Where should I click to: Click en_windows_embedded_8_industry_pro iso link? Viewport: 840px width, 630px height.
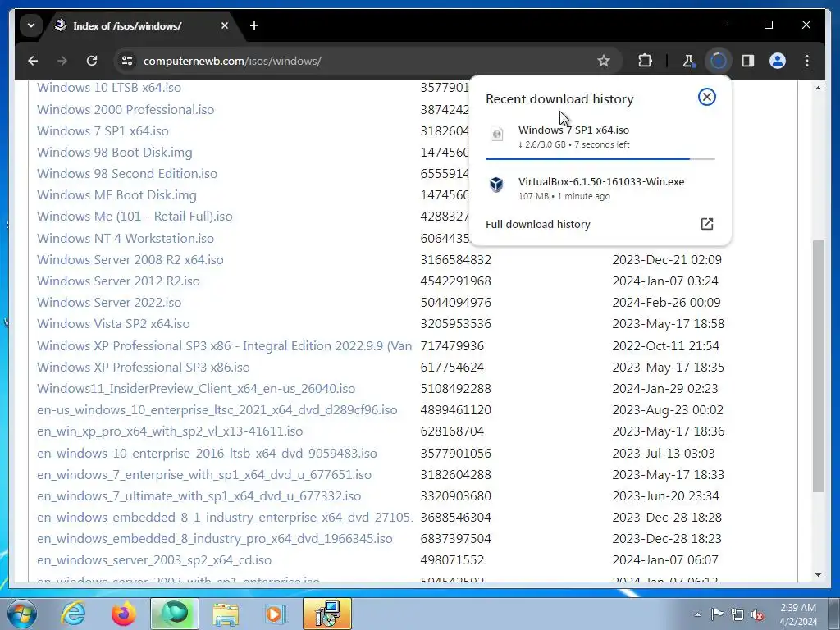pos(215,540)
